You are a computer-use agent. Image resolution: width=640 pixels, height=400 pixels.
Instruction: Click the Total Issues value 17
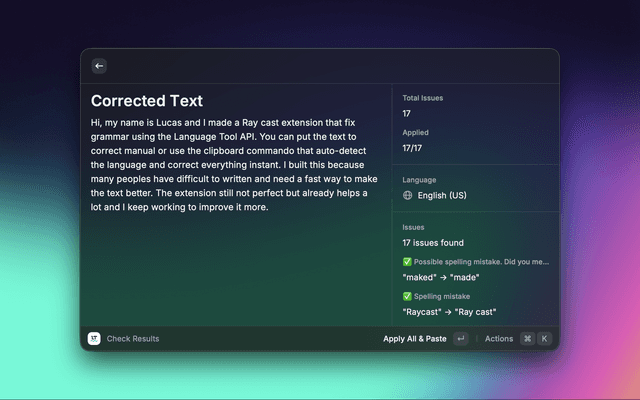(x=408, y=113)
